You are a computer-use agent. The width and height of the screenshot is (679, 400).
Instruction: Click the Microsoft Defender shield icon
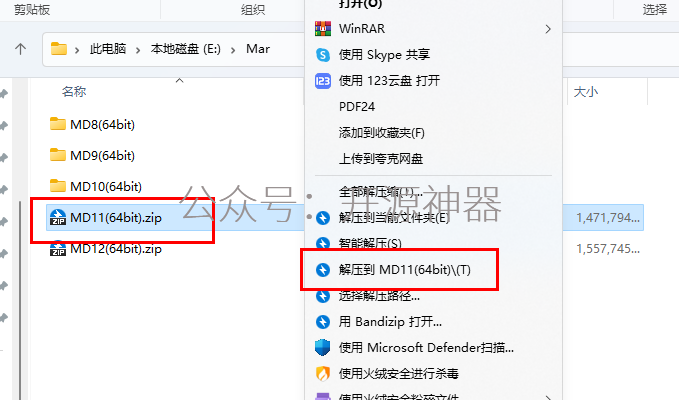323,347
